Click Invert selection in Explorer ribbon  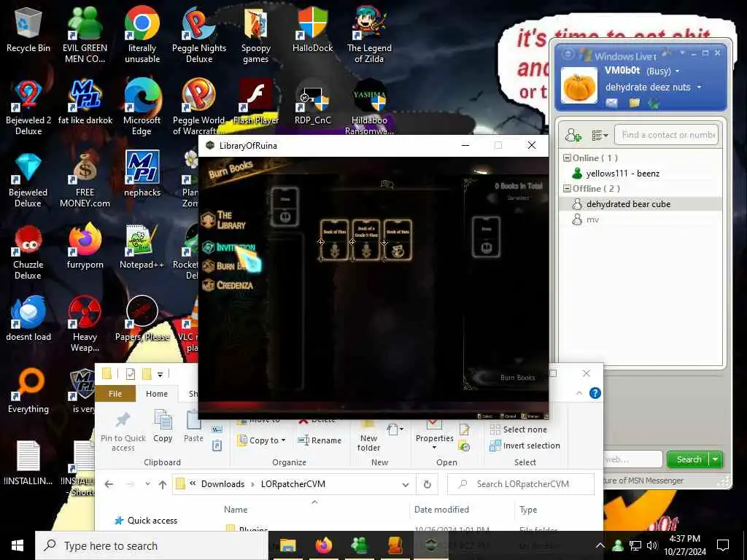click(x=525, y=446)
